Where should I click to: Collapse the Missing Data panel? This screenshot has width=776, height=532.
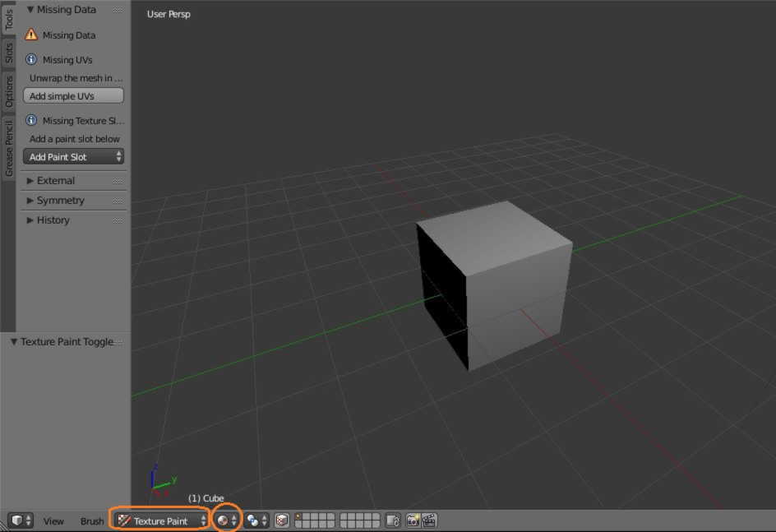30,9
